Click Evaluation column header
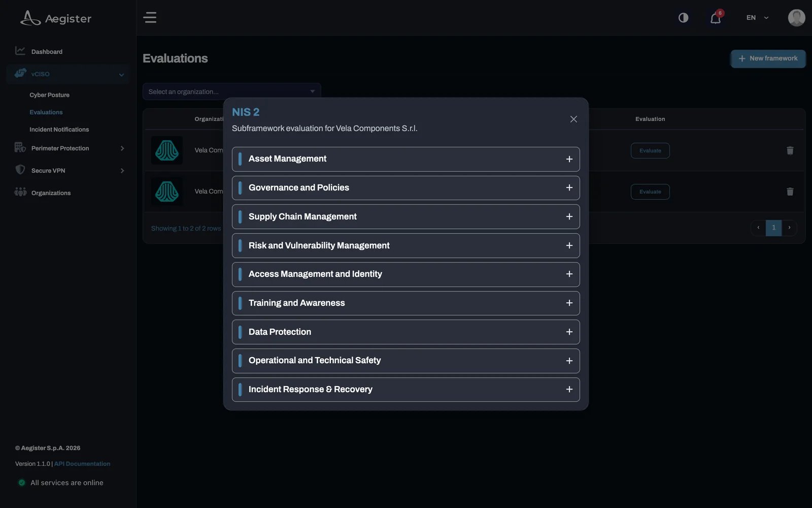This screenshot has width=812, height=508. coord(650,119)
